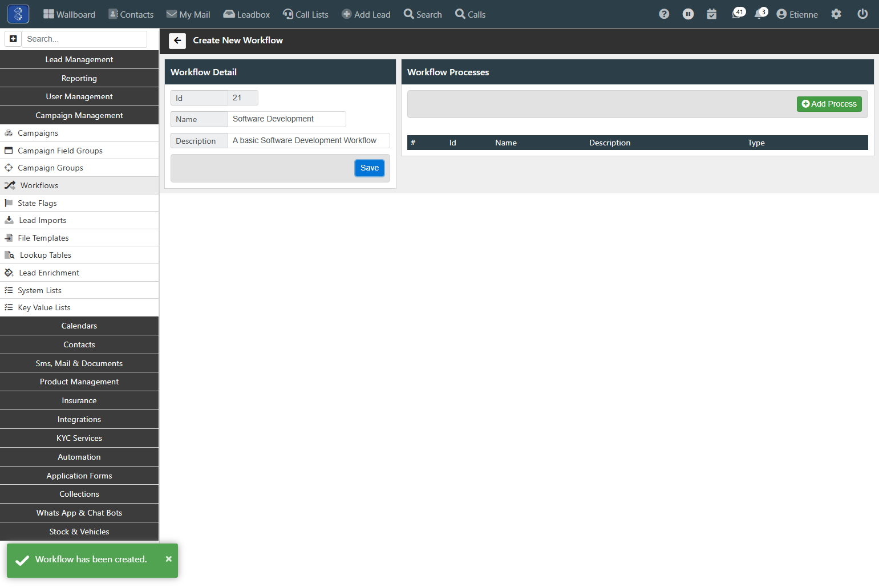The image size is (879, 588).
Task: Click the workflow Description input field
Action: [x=309, y=140]
